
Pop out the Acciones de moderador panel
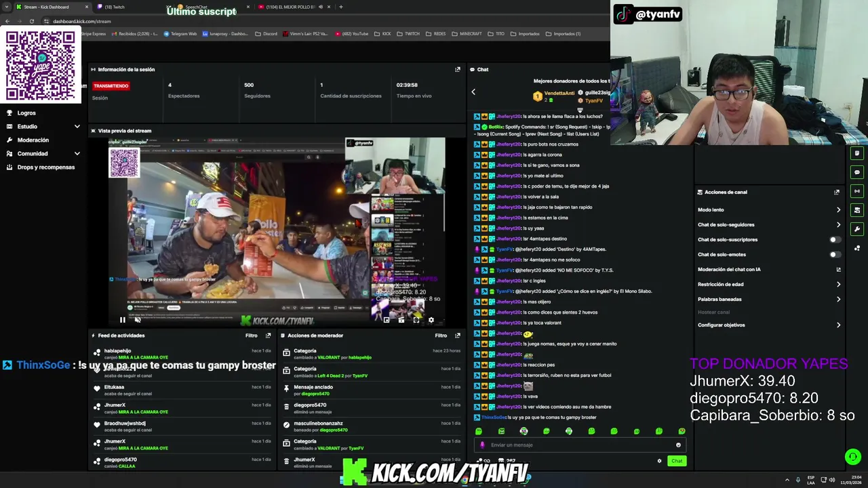[458, 335]
